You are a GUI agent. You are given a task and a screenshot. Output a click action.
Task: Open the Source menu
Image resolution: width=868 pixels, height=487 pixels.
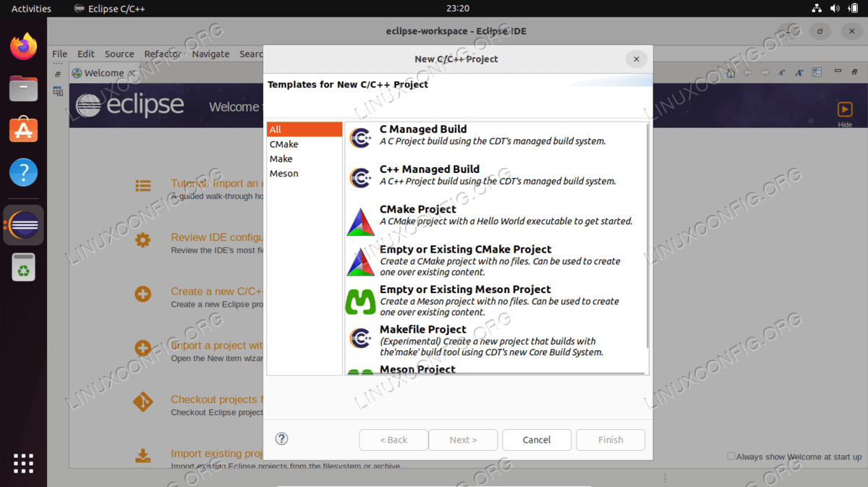pyautogui.click(x=119, y=54)
